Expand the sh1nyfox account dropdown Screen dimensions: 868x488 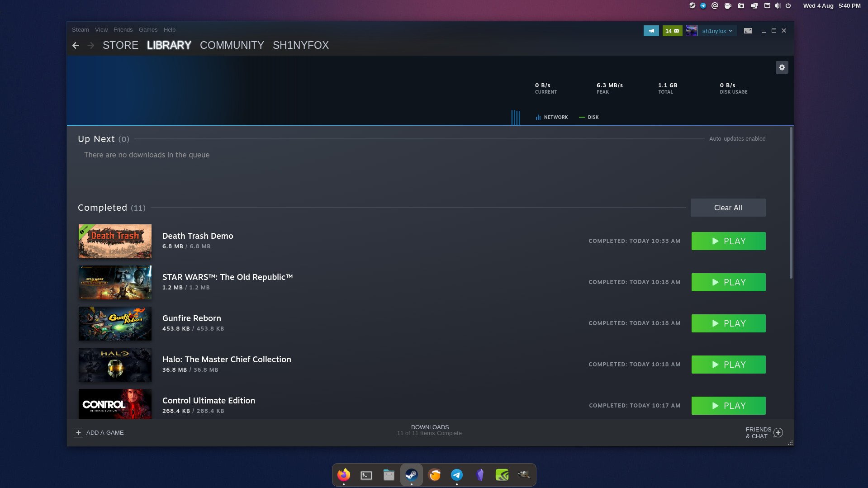pos(717,31)
